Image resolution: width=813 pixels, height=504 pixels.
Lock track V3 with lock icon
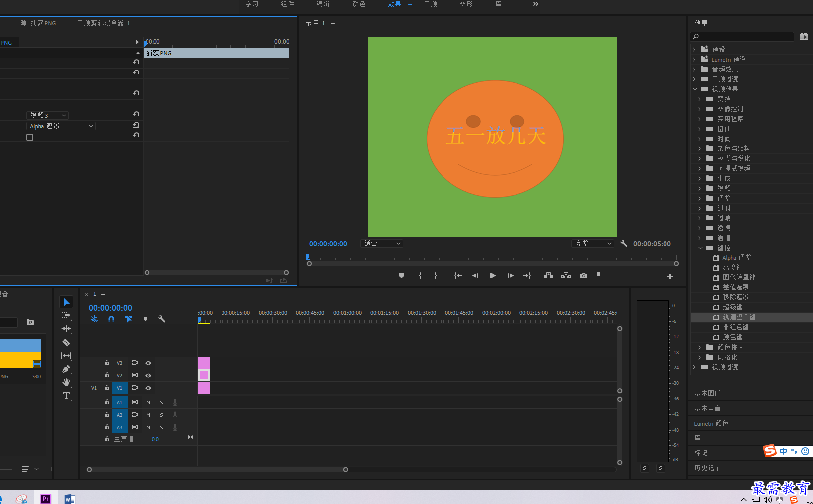[107, 363]
